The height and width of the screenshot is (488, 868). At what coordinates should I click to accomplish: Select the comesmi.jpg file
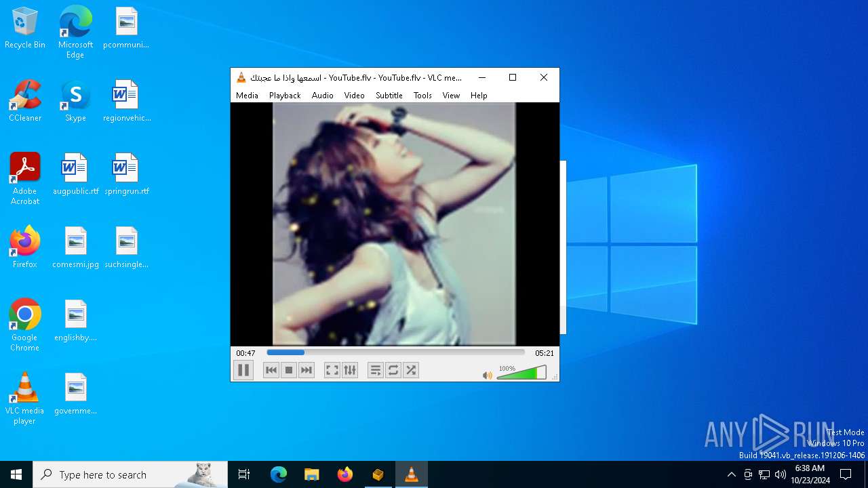[x=75, y=248]
